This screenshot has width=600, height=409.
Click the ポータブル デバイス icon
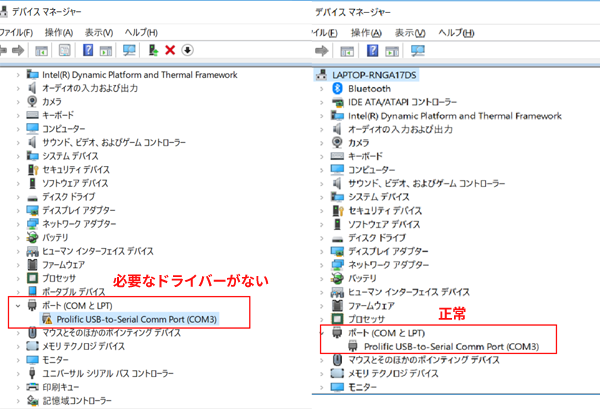[x=33, y=292]
